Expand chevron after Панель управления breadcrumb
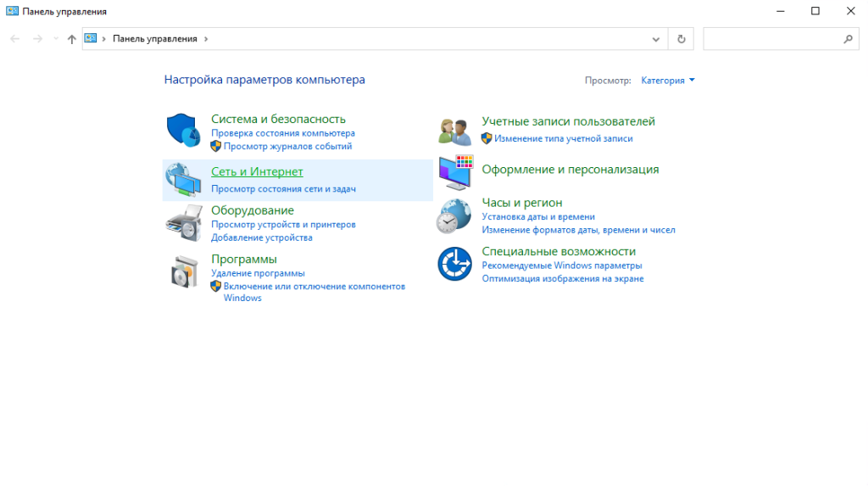This screenshot has width=868, height=486. coord(206,39)
